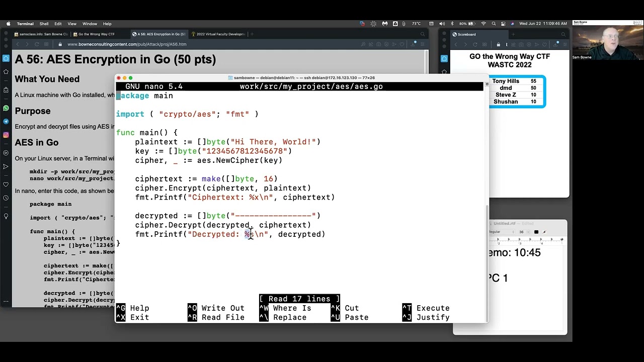644x362 pixels.
Task: Select the A 56: AES Encryption tab
Action: (159, 34)
